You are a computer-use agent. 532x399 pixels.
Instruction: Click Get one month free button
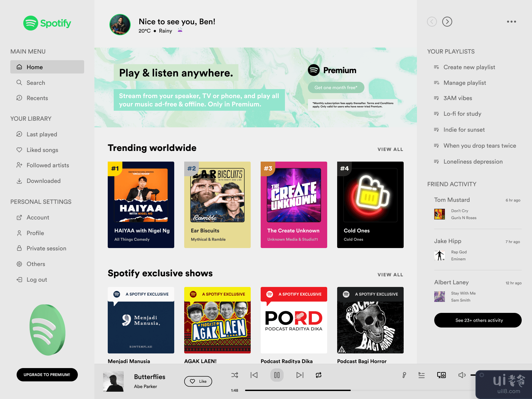[x=336, y=87]
